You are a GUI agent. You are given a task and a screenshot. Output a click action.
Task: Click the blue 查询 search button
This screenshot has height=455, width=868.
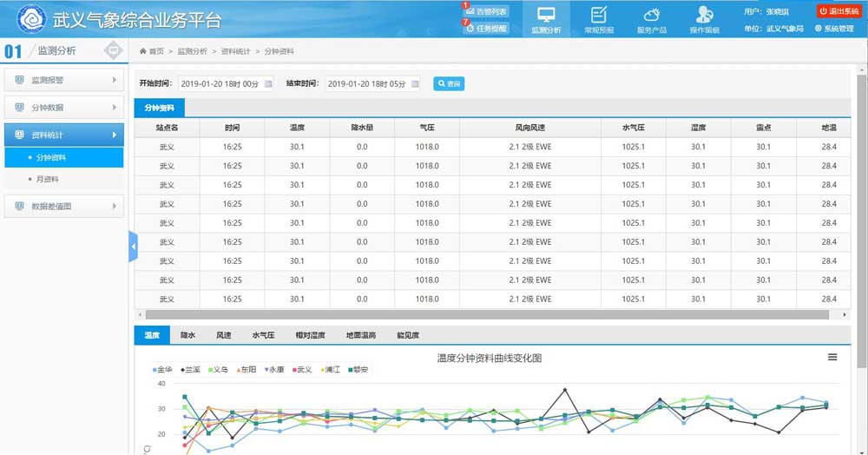click(x=449, y=83)
